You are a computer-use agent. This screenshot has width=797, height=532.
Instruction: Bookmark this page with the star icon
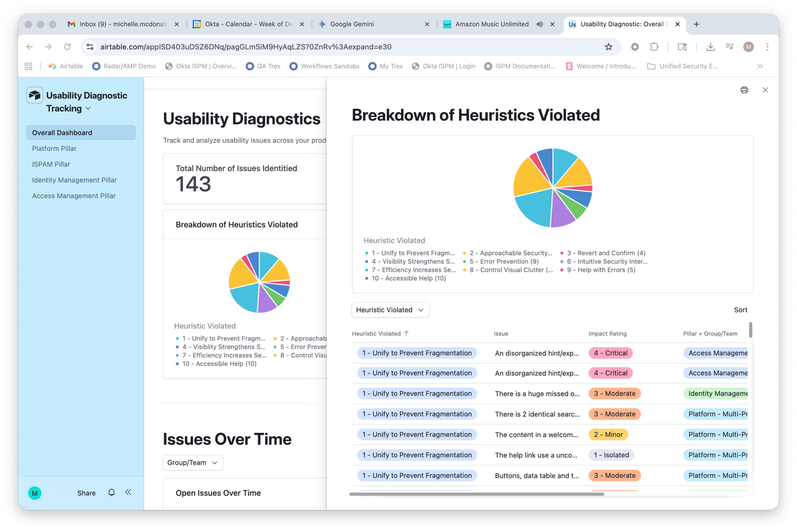(608, 47)
